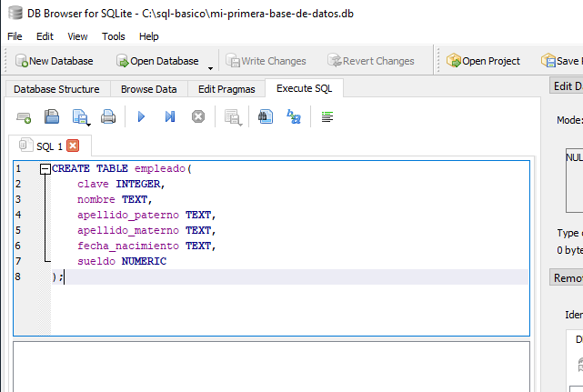The height and width of the screenshot is (392, 583).
Task: Open the Tools menu
Action: point(114,36)
